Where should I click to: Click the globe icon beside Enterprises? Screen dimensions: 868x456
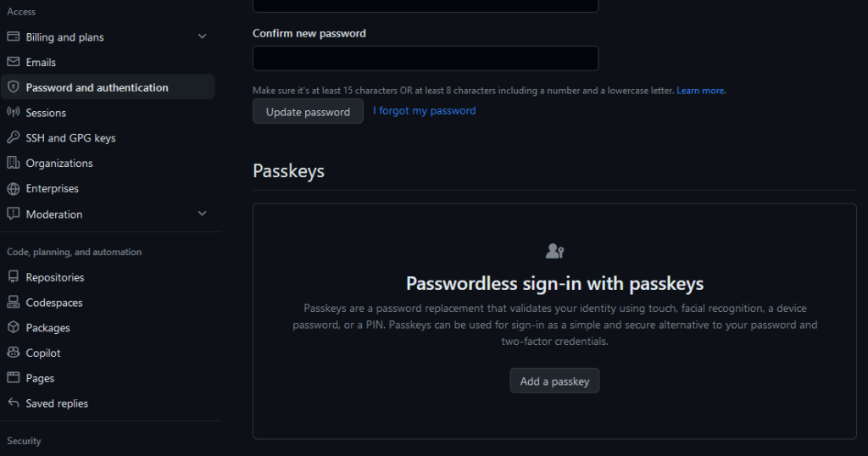(x=14, y=189)
